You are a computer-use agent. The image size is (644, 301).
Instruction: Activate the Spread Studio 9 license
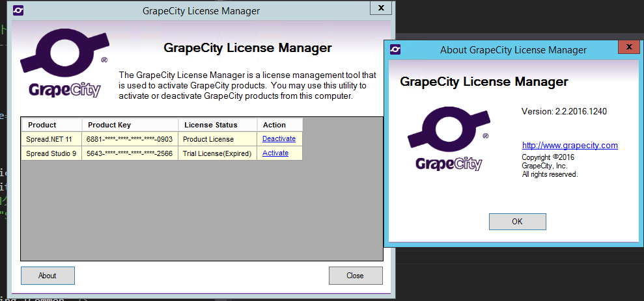pyautogui.click(x=275, y=153)
